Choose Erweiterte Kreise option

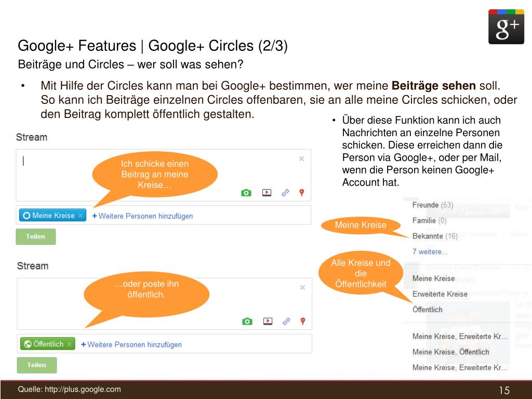(x=440, y=294)
